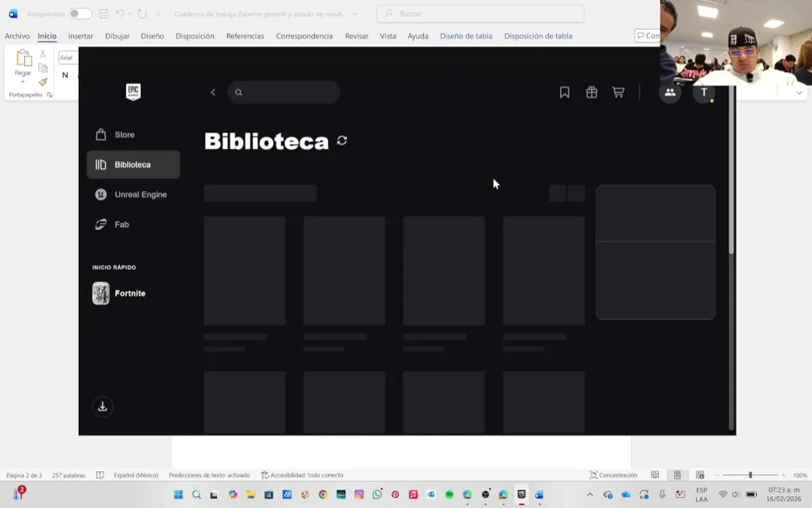The width and height of the screenshot is (812, 508).
Task: Switch to the Insertar tab
Action: [80, 36]
